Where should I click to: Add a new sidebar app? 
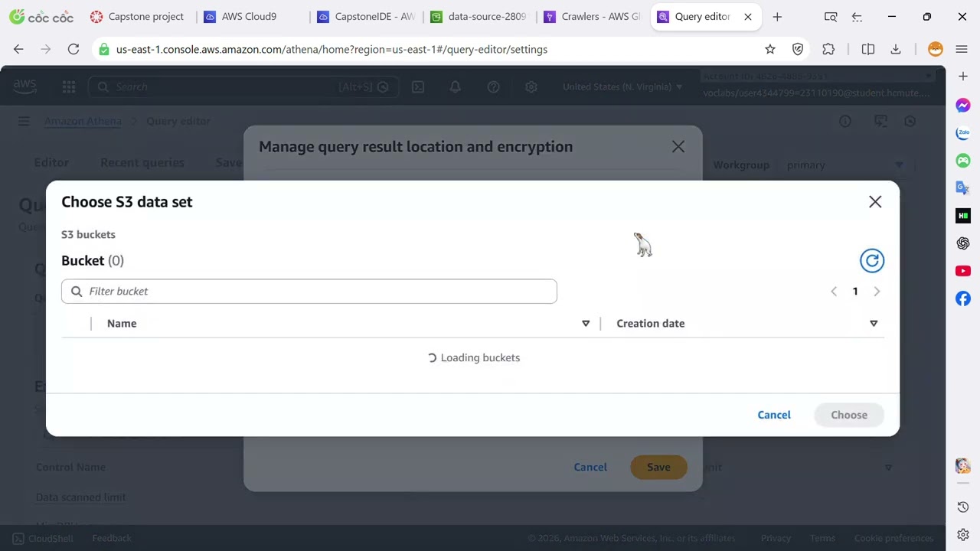click(x=963, y=77)
